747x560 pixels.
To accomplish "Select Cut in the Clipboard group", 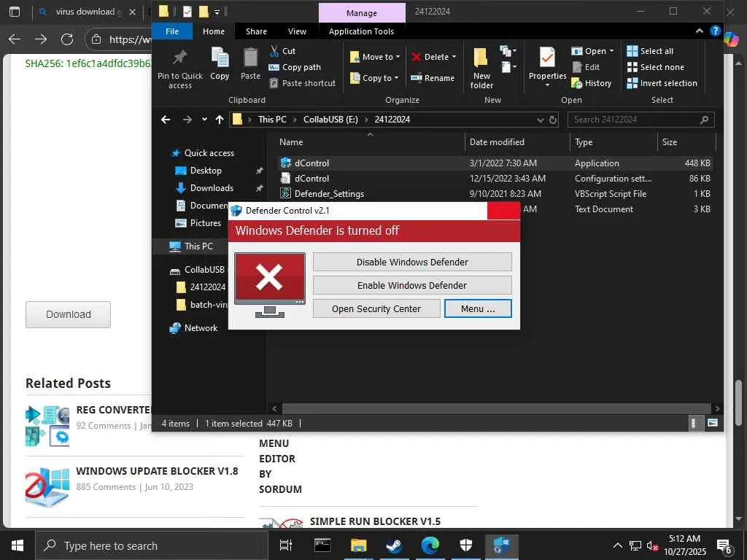I will 282,51.
